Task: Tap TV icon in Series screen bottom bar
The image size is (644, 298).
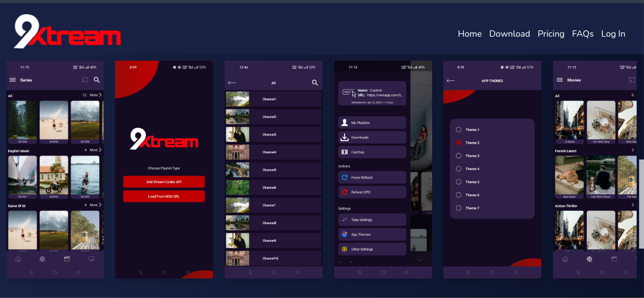Action: (92, 259)
